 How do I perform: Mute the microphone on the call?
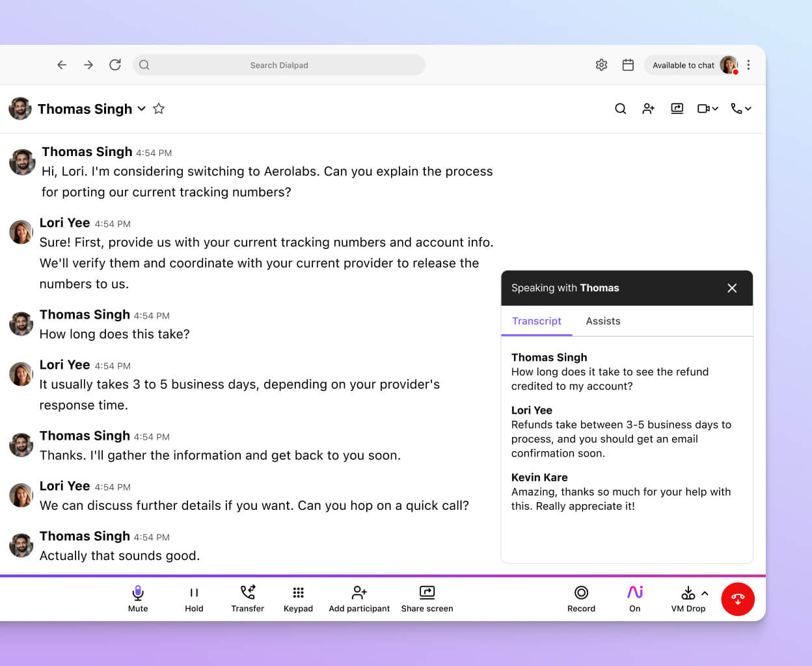coord(137,597)
